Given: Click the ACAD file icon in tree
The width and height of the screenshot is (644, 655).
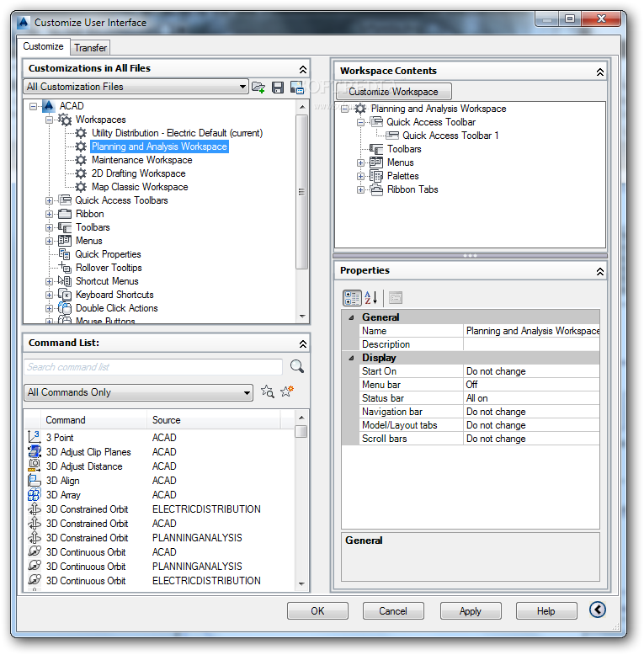Looking at the screenshot, I should [x=49, y=106].
